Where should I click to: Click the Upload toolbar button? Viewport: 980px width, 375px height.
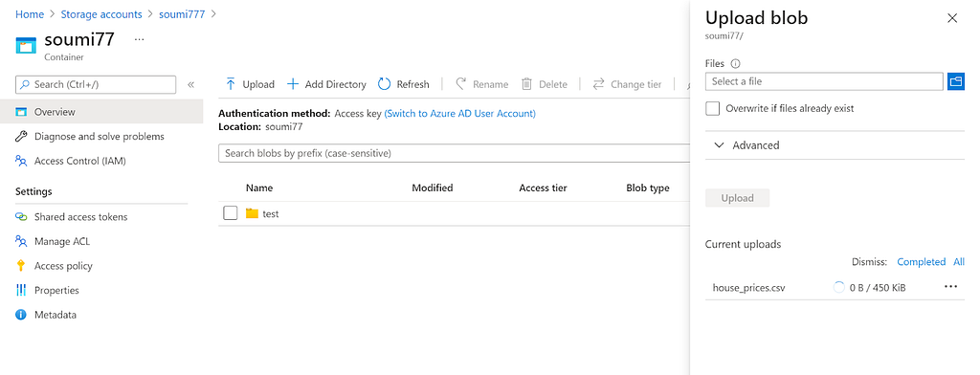tap(250, 84)
